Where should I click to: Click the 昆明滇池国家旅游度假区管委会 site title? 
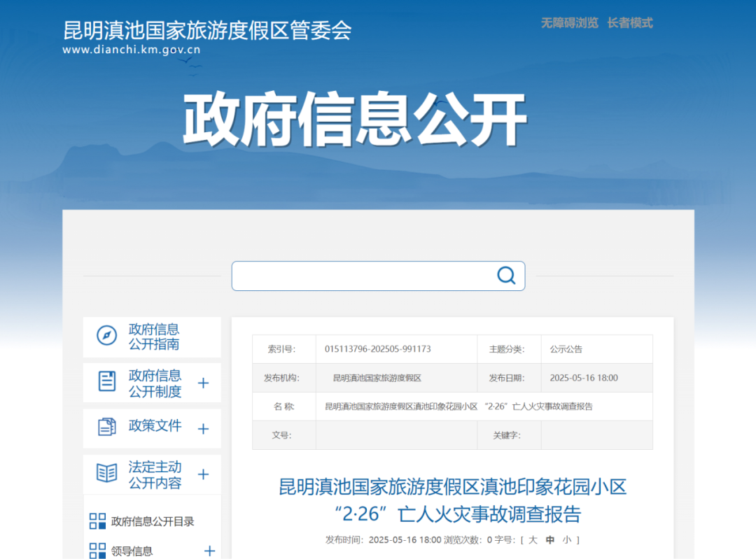coord(207,30)
